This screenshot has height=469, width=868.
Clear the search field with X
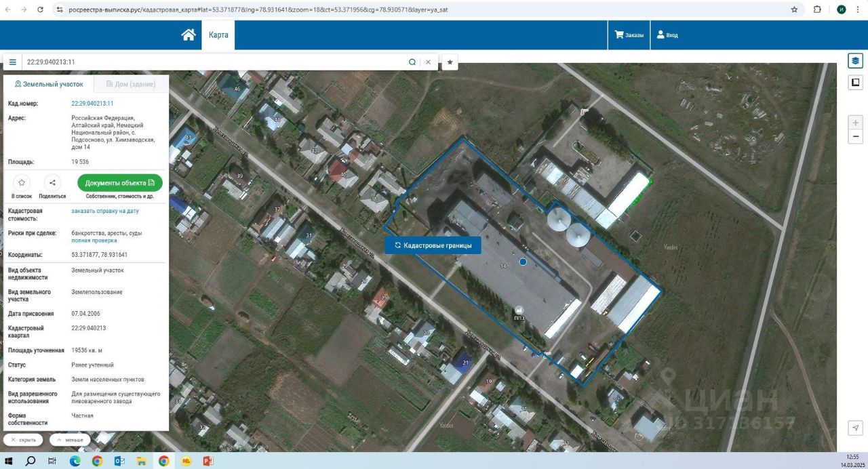428,62
